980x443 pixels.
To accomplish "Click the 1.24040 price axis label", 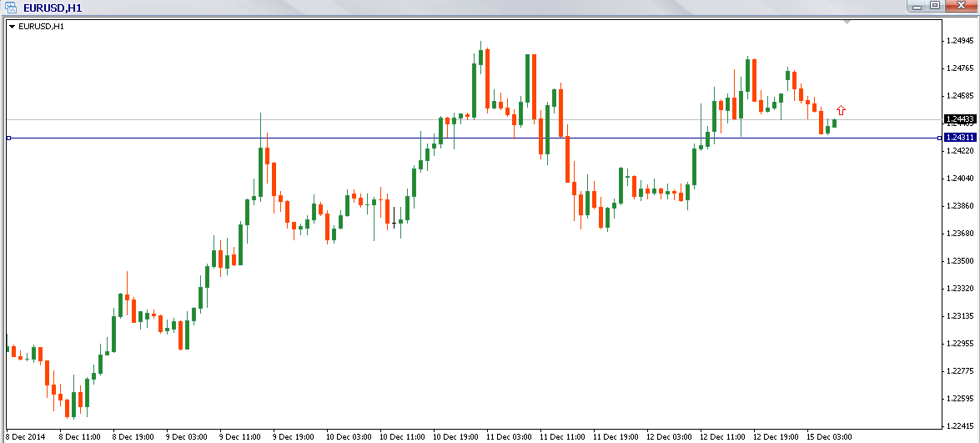I will pyautogui.click(x=959, y=178).
